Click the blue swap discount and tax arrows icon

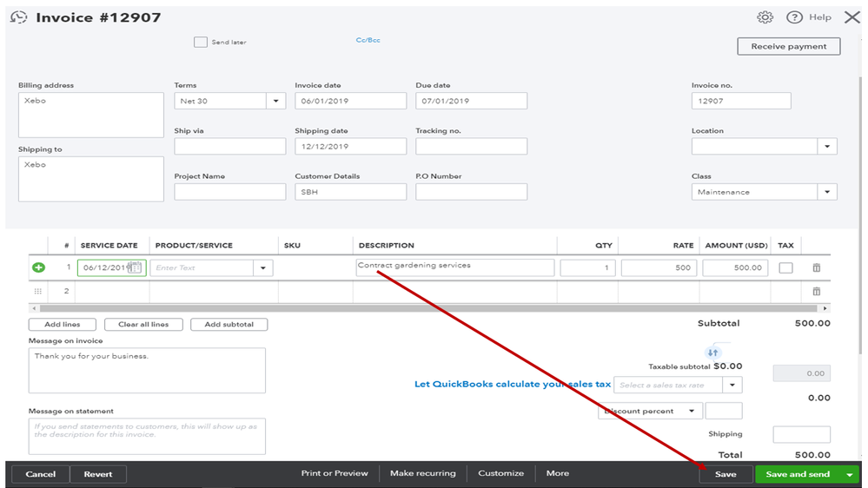(712, 353)
